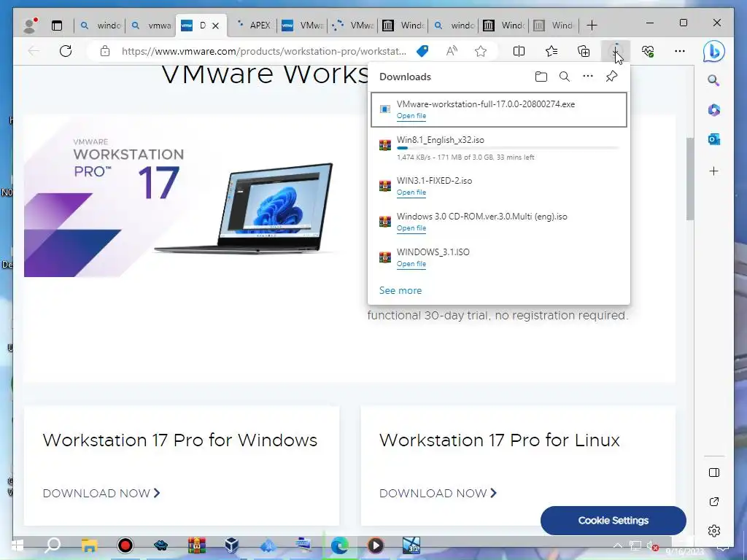Viewport: 747px width, 560px height.
Task: Go back using the back arrow
Action: (x=34, y=51)
